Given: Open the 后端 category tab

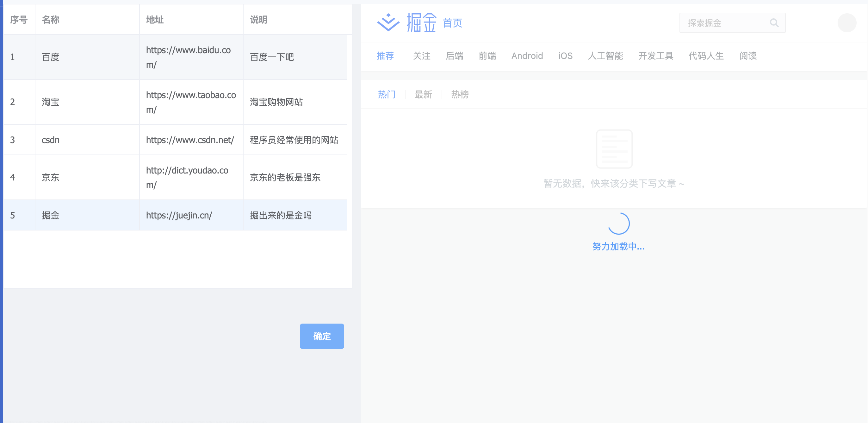Looking at the screenshot, I should click(454, 56).
